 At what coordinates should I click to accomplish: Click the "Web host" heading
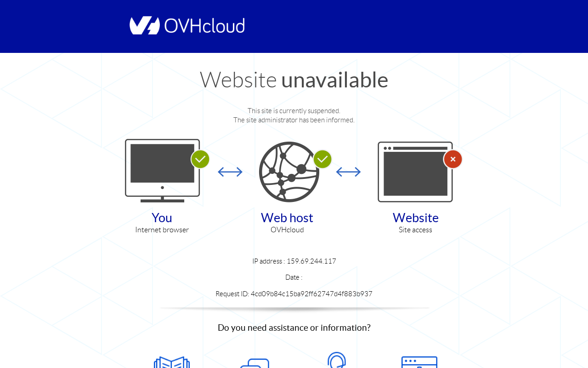click(x=287, y=218)
